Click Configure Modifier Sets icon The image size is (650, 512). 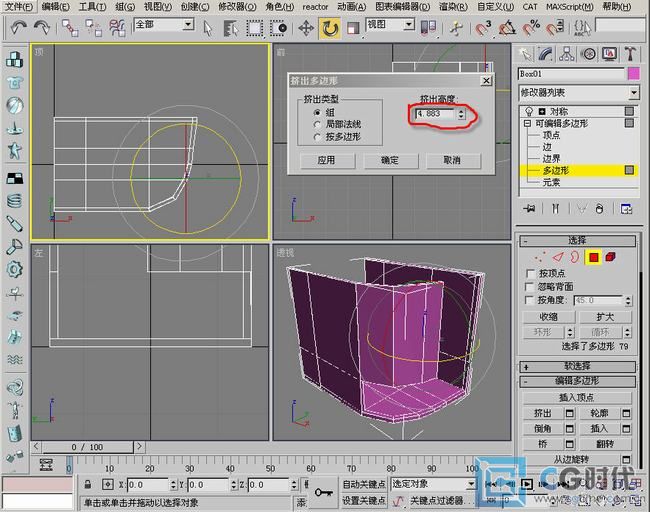point(626,209)
